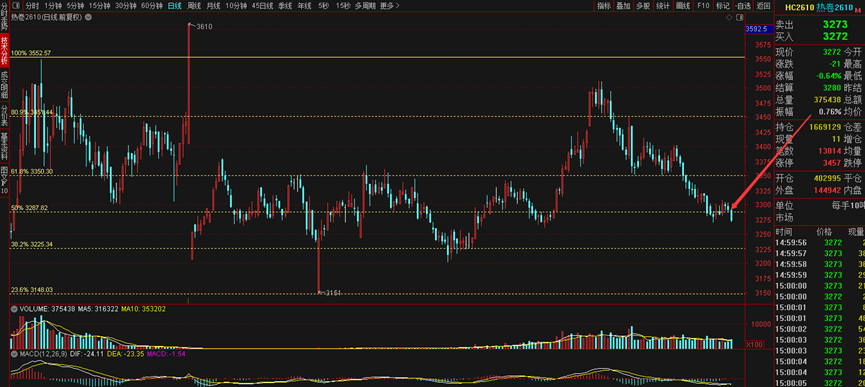Screen dimensions: 865x387
Task: Toggle the 多股 multi-stock view
Action: coord(643,6)
